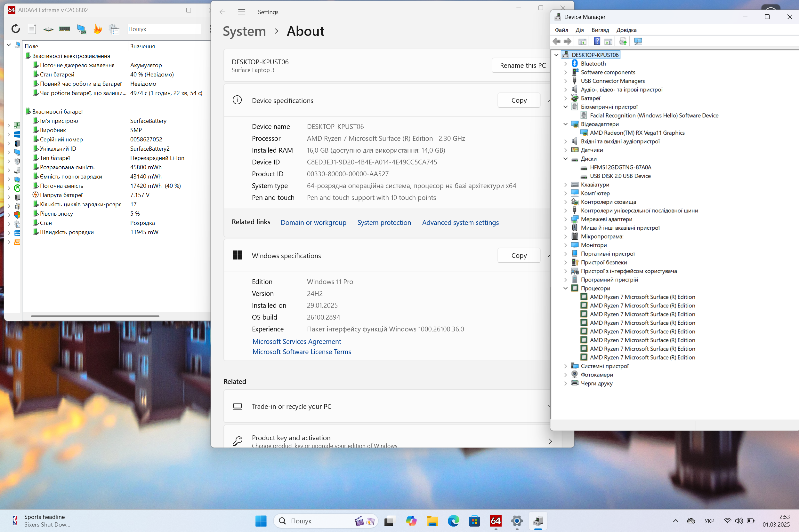Click Task View icon on taskbar
The width and height of the screenshot is (799, 532).
point(390,521)
